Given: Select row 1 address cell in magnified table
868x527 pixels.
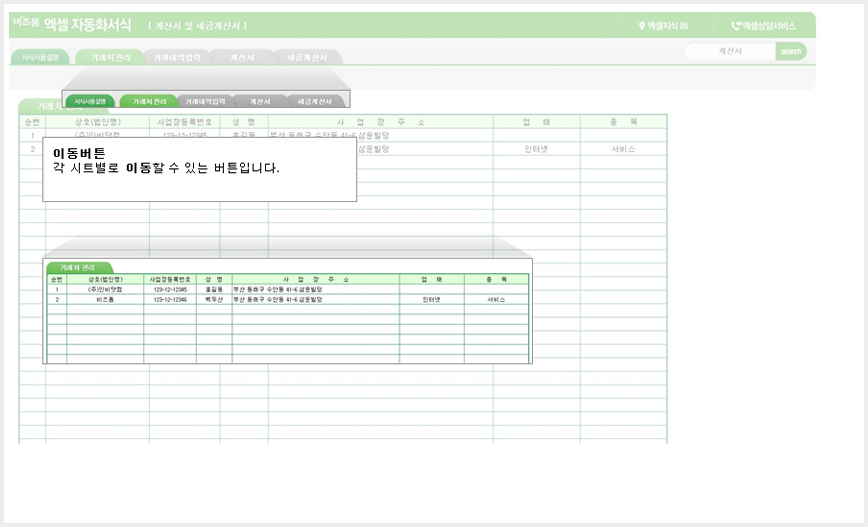Looking at the screenshot, I should tap(316, 290).
